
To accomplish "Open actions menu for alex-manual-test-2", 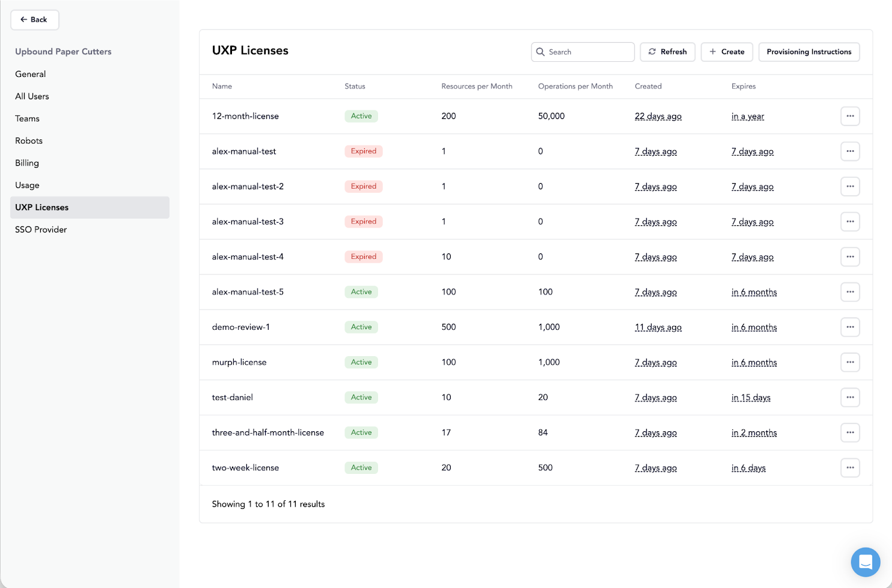I will coord(850,186).
